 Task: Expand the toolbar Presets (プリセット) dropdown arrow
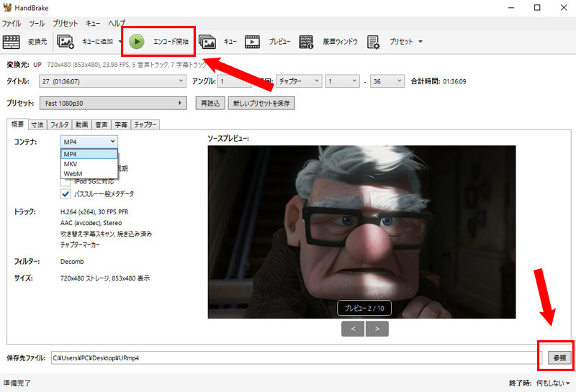[420, 42]
